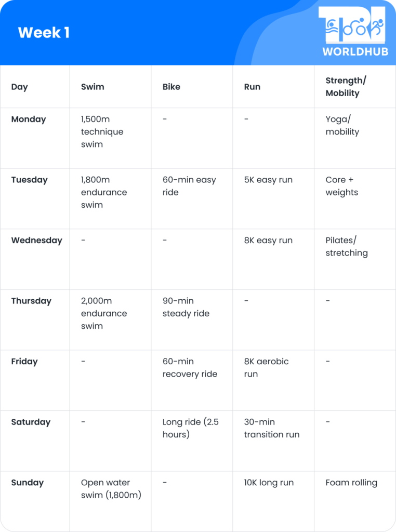Click Tuesday's 5K easy run entry
The width and height of the screenshot is (396, 532).
coord(268,180)
